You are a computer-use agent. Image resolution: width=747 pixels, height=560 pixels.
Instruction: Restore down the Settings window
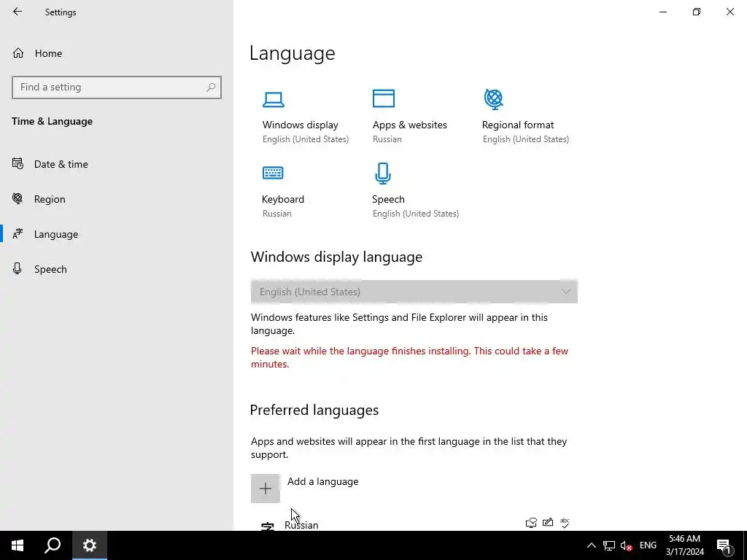(x=697, y=12)
